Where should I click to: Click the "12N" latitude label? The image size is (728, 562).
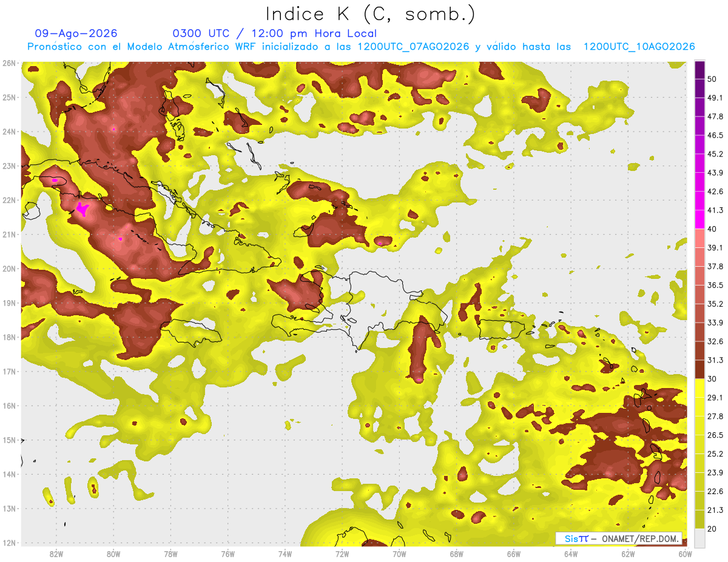click(x=9, y=543)
